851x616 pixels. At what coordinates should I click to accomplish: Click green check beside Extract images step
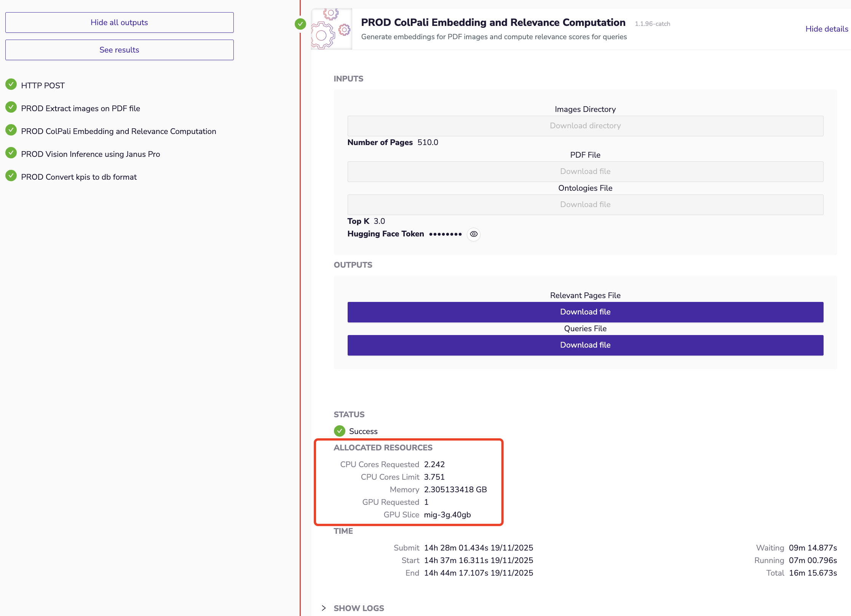(x=11, y=107)
